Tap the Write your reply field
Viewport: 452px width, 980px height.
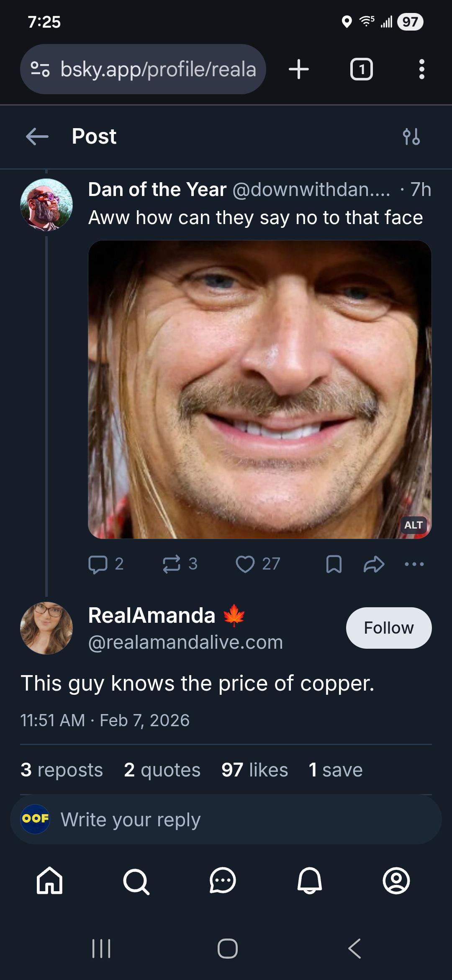pyautogui.click(x=226, y=820)
